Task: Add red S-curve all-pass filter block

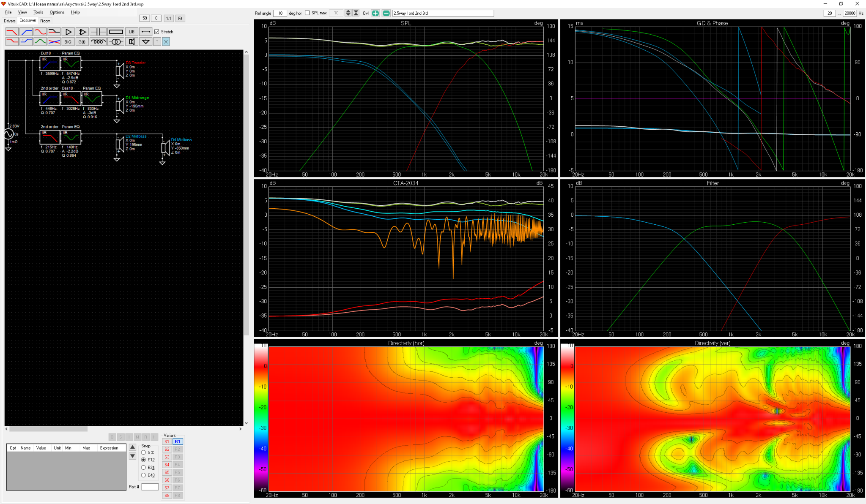Action: pos(40,32)
